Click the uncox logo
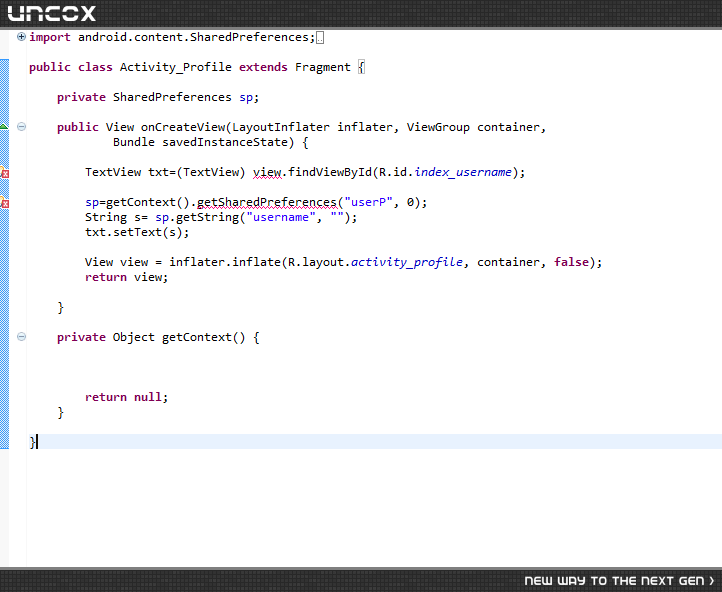This screenshot has height=592, width=722. (x=52, y=13)
